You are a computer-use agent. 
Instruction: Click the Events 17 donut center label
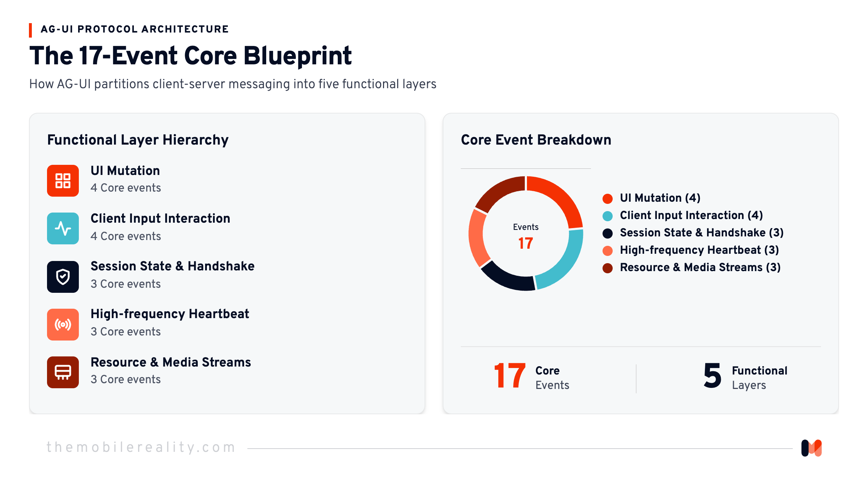[x=526, y=237]
